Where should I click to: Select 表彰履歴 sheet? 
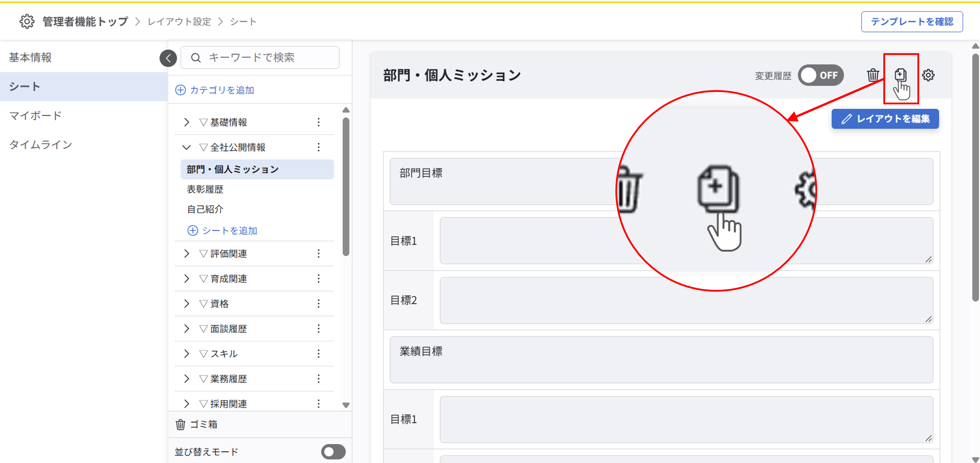point(205,189)
